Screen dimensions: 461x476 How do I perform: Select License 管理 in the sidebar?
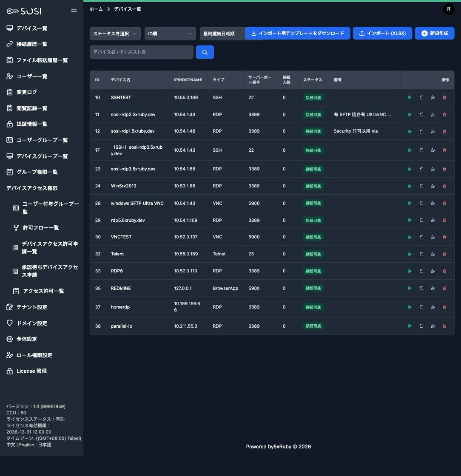coord(31,371)
